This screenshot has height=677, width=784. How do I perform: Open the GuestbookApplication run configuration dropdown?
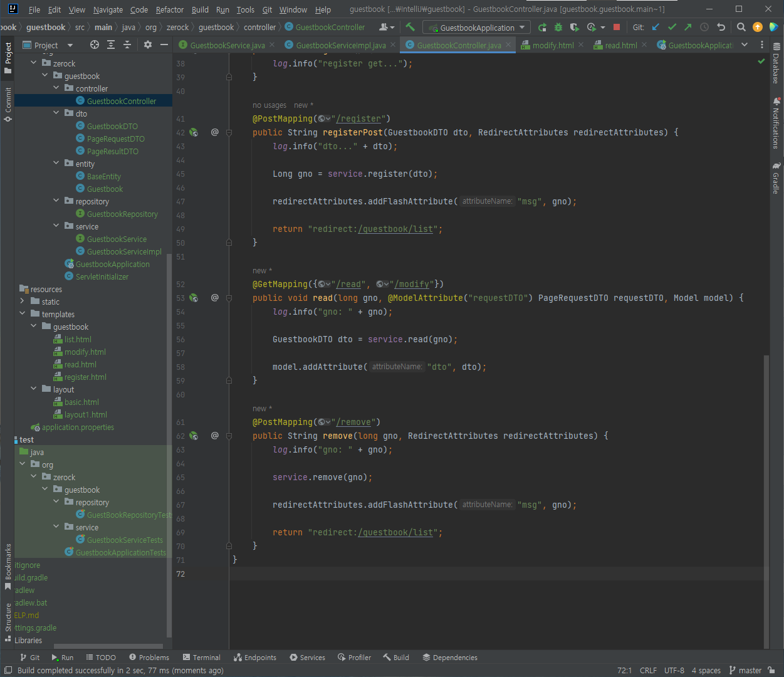click(x=477, y=28)
